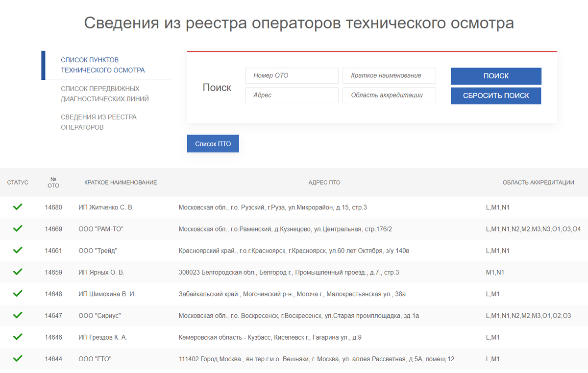Focus the Область аккредитации input field
Image resolution: width=588 pixels, height=373 pixels.
point(389,95)
